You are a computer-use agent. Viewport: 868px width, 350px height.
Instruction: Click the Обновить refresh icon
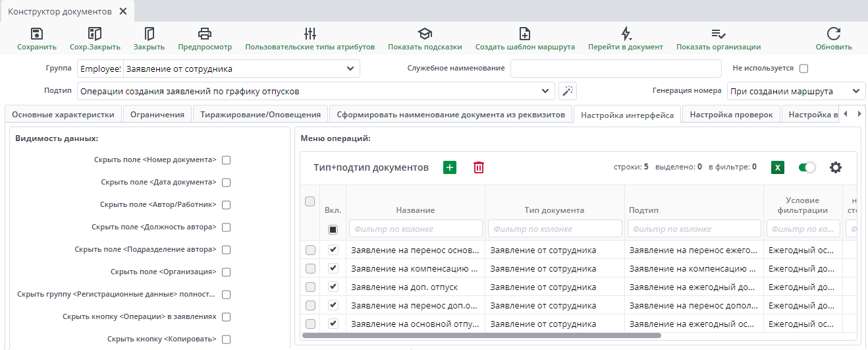(x=834, y=34)
